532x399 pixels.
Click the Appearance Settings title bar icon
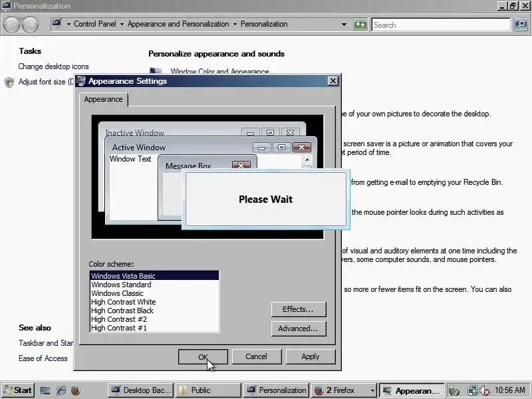click(x=80, y=80)
